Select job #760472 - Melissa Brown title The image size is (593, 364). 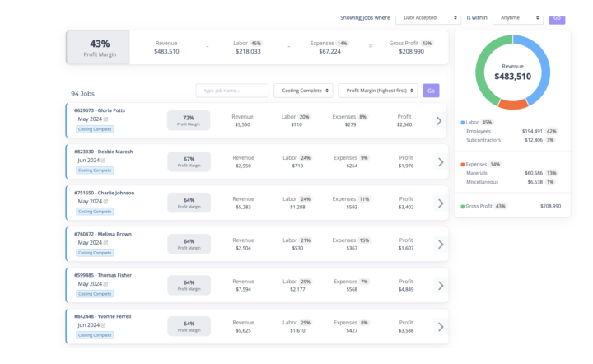click(x=103, y=234)
